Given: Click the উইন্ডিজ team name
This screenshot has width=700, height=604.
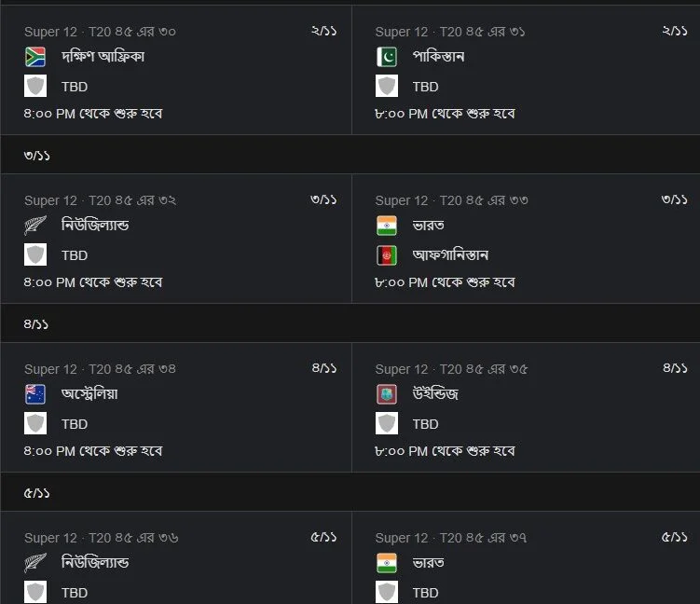Looking at the screenshot, I should 435,394.
